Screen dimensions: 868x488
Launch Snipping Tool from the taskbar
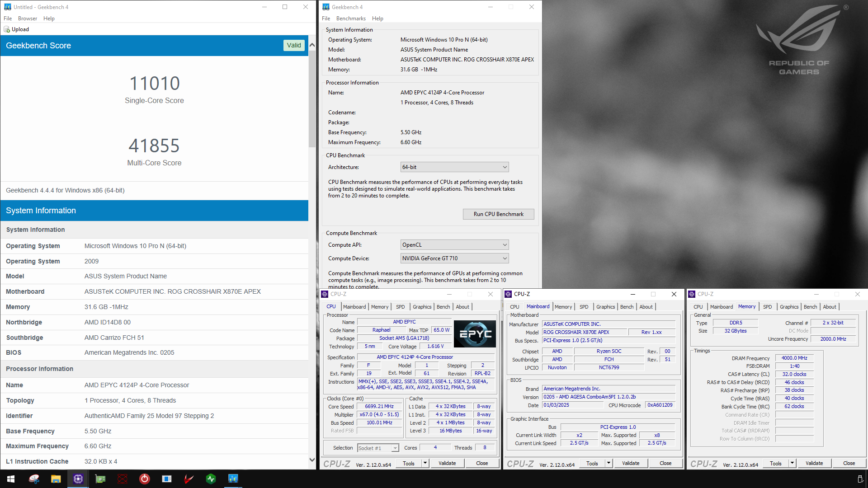[x=34, y=479]
